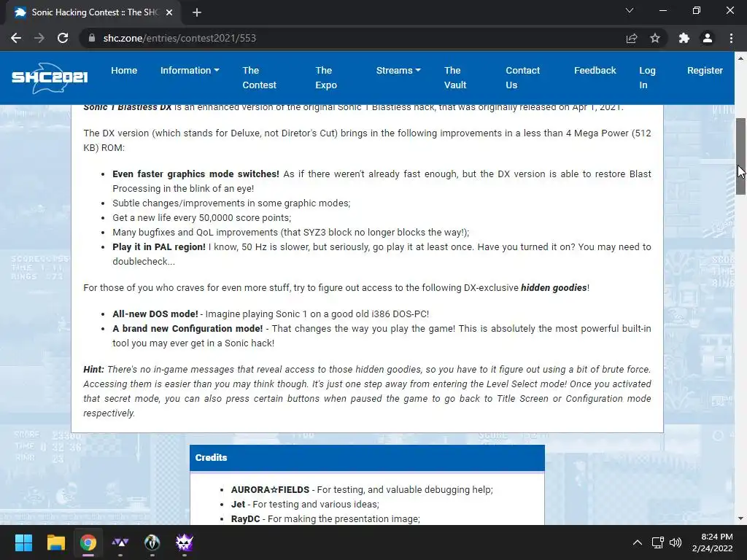The width and height of the screenshot is (747, 560).
Task: Open The Vault nav link
Action: [x=455, y=77]
